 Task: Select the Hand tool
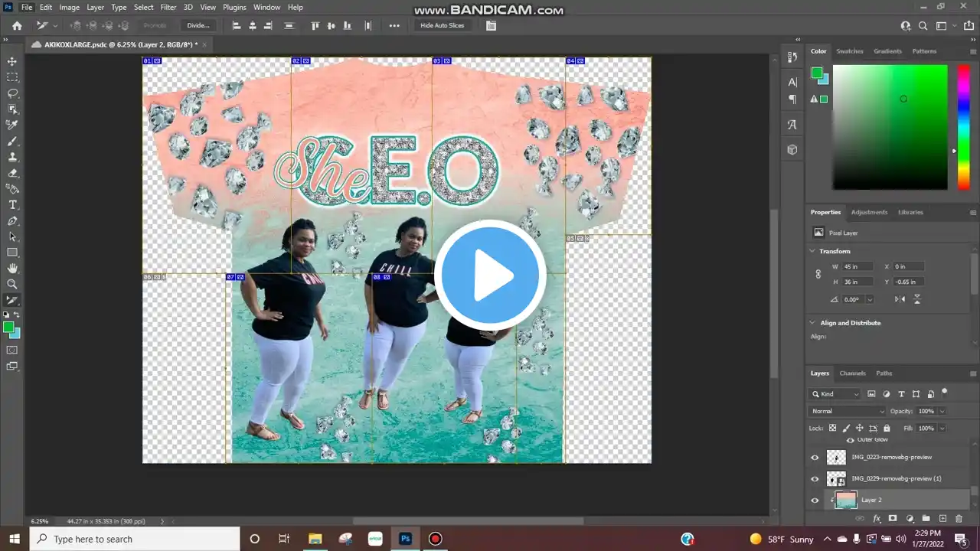[12, 268]
